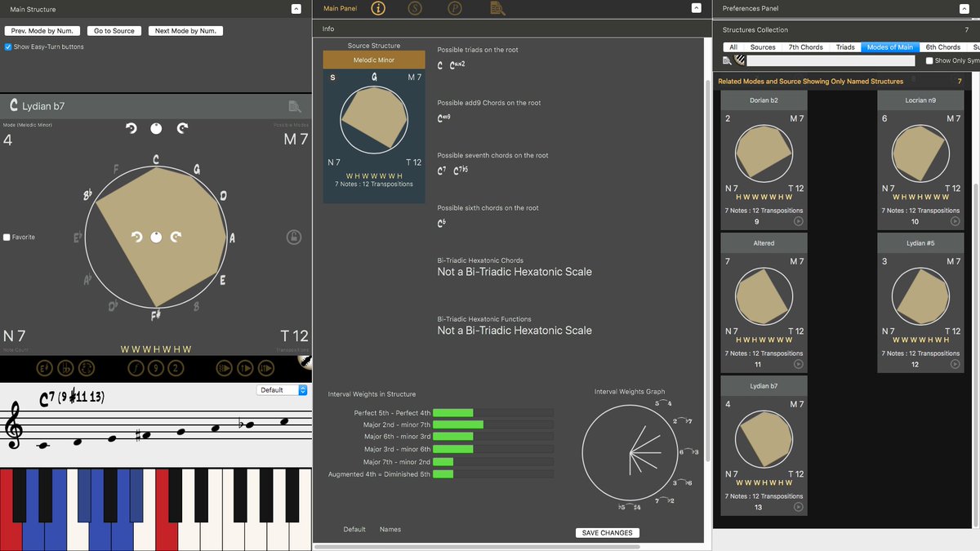The width and height of the screenshot is (980, 551).
Task: Click the 2 icon in the toolbar
Action: pyautogui.click(x=176, y=368)
